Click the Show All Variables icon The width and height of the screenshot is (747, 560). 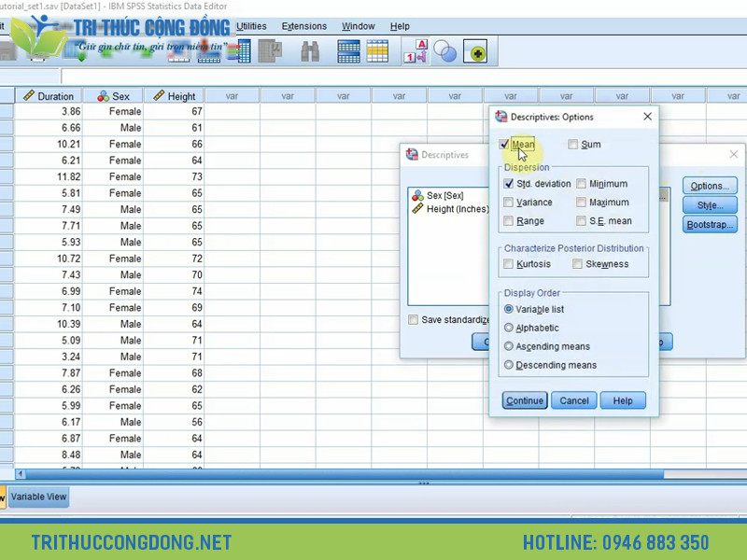click(x=475, y=51)
